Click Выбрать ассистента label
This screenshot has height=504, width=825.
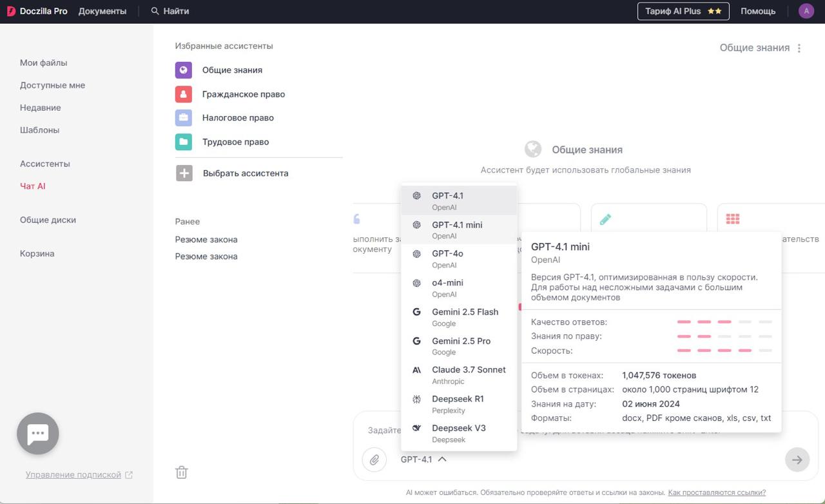[246, 173]
